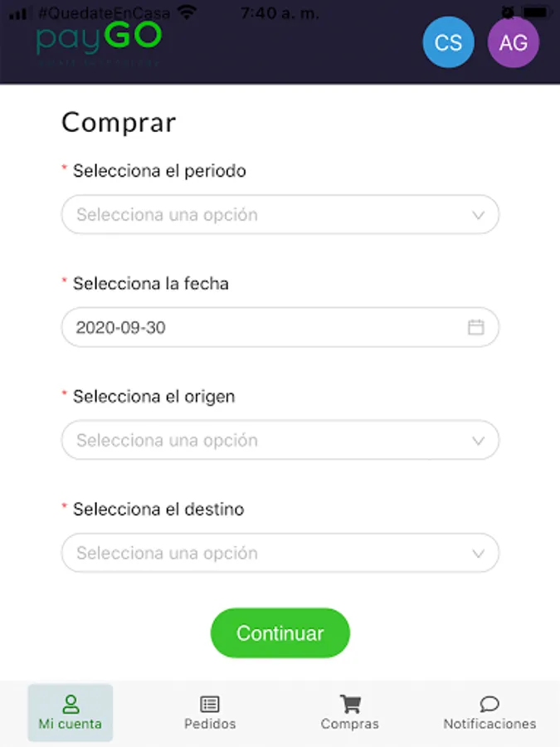The image size is (560, 747).
Task: Expand the destino dropdown chevron
Action: (x=478, y=554)
